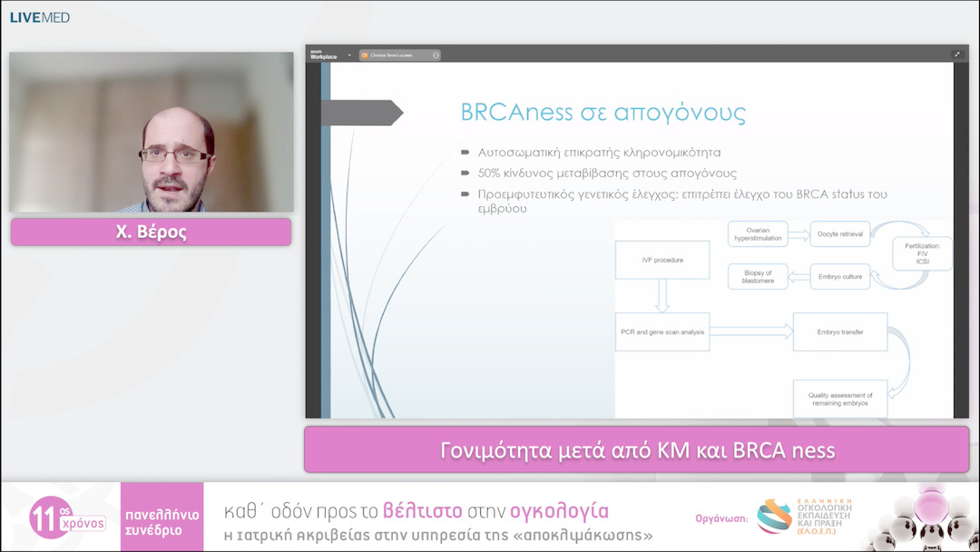Click the PCR and gene scan analysis box
The image size is (980, 552).
click(x=662, y=332)
